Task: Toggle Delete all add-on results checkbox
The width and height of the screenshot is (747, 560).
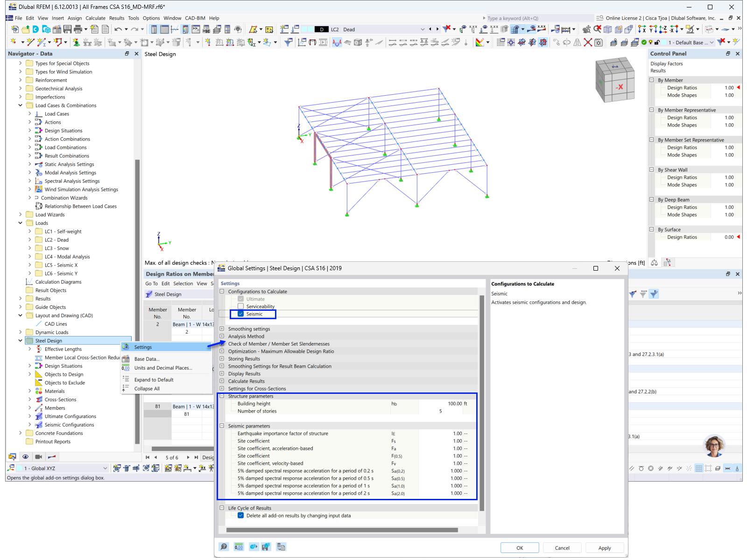Action: [241, 516]
